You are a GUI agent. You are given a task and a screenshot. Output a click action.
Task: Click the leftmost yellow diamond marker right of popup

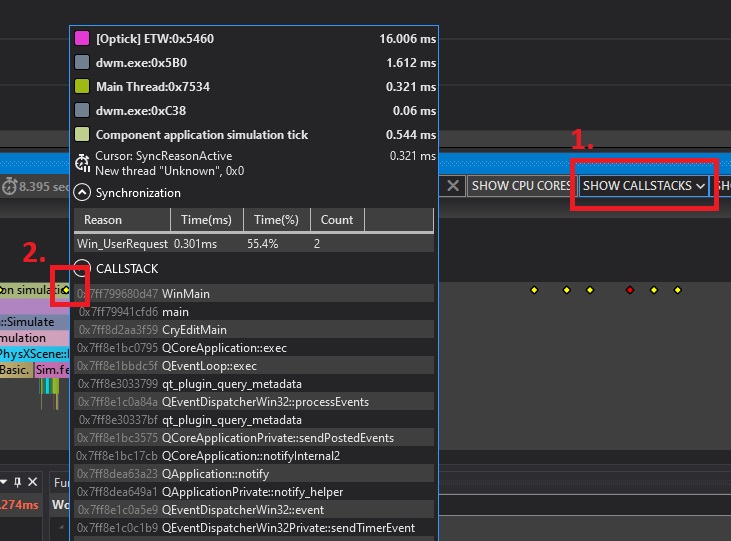tap(534, 290)
